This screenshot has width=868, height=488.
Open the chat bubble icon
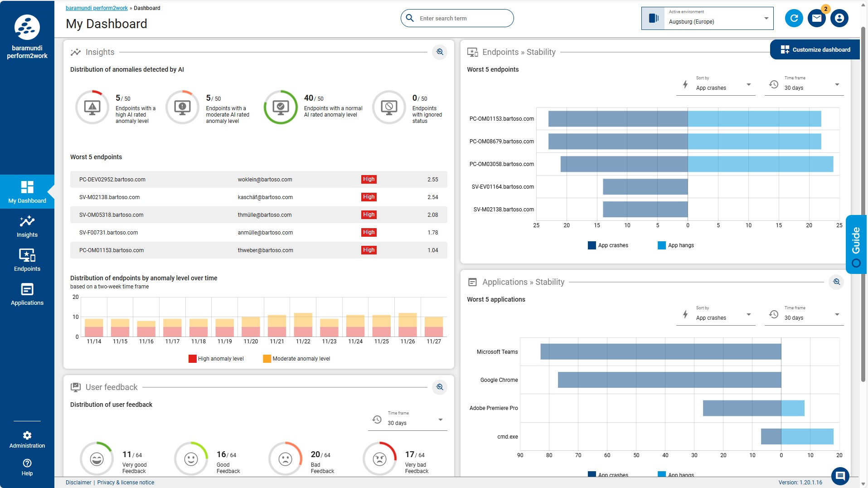coord(840,476)
